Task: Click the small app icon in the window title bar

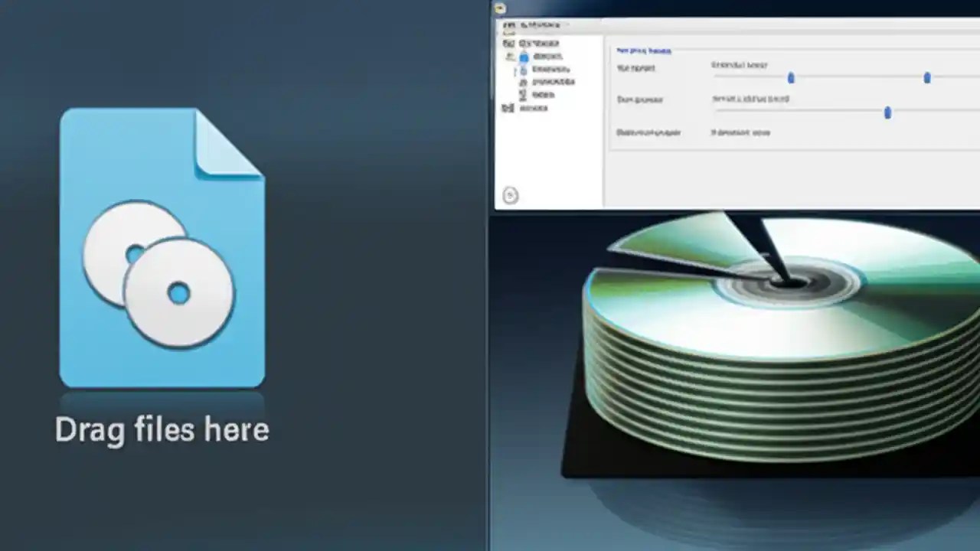Action: (499, 8)
